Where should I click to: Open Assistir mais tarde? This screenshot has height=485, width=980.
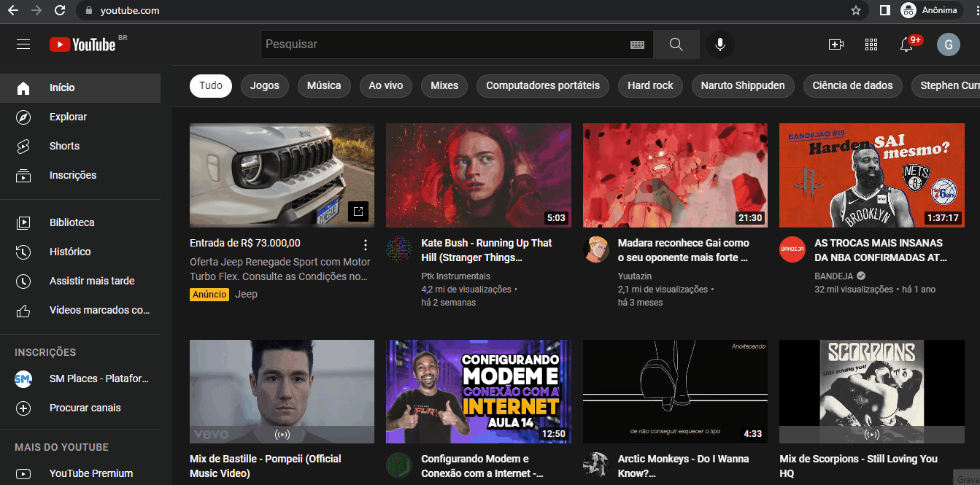80,281
